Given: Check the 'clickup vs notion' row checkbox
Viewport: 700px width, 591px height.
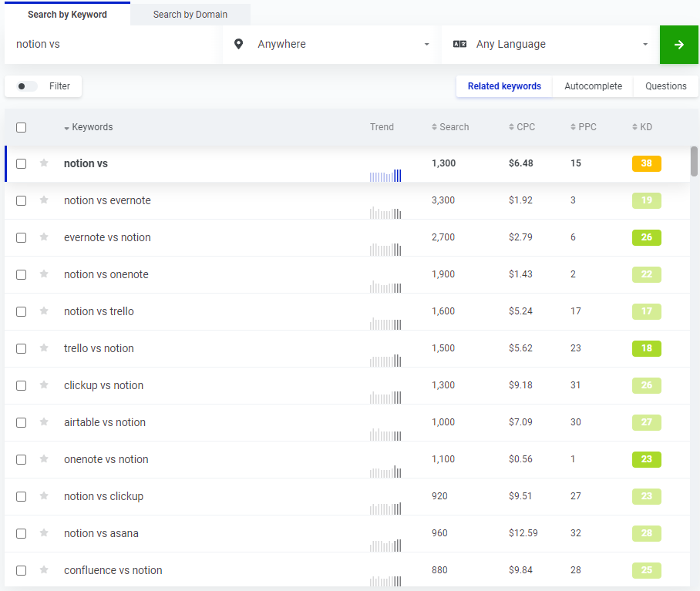Looking at the screenshot, I should [21, 386].
